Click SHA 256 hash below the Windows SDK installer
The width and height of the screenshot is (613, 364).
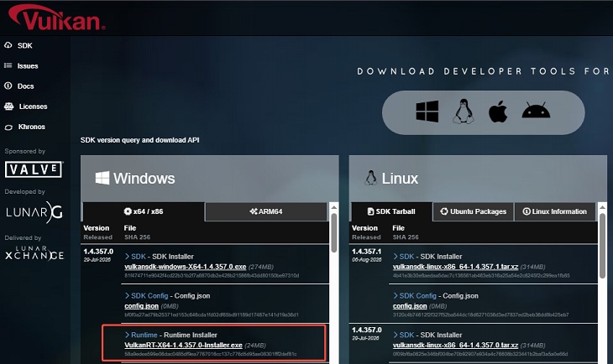[x=212, y=276]
